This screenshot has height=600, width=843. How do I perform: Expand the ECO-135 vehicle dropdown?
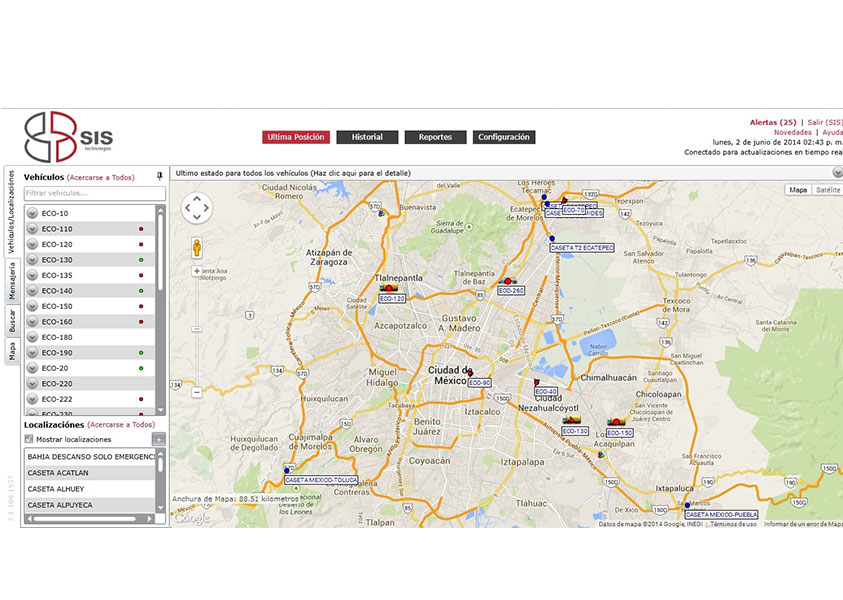[32, 275]
